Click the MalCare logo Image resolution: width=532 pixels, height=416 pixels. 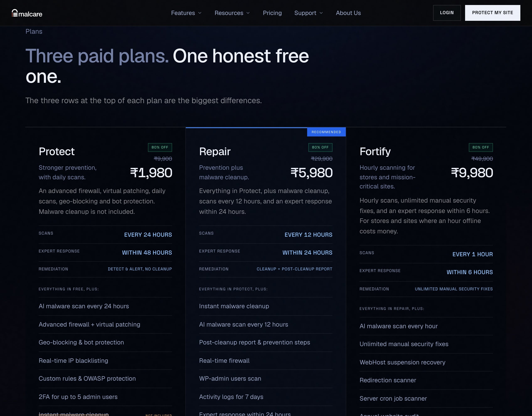(x=27, y=13)
